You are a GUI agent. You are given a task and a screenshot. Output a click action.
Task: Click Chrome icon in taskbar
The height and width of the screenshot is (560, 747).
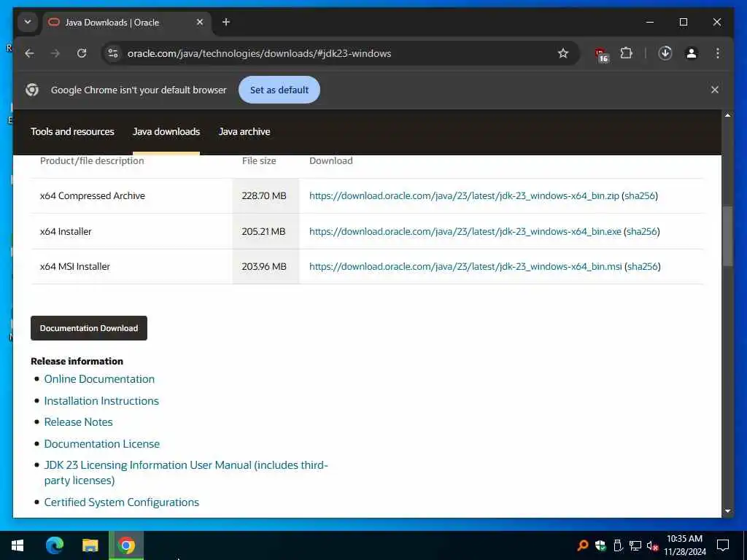coord(126,545)
